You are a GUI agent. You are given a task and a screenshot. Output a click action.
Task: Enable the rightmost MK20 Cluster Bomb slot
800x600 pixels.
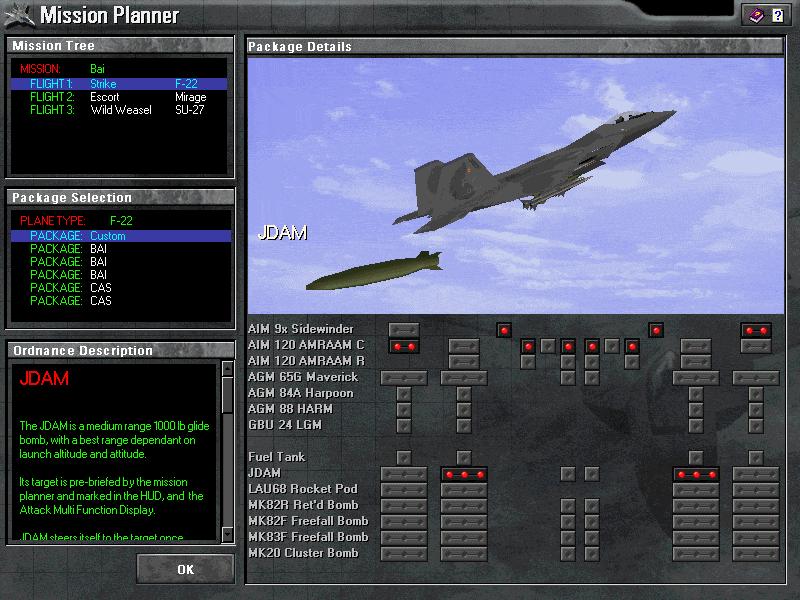[756, 554]
